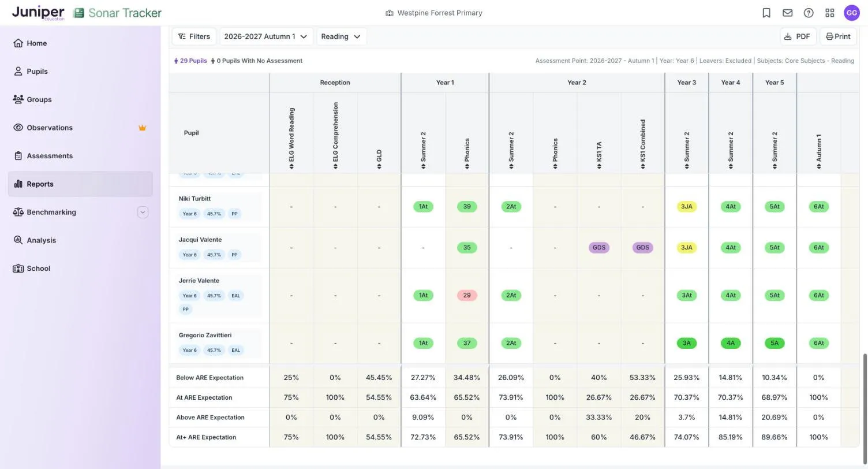Image resolution: width=868 pixels, height=469 pixels.
Task: Click the Filters button
Action: [x=194, y=36]
